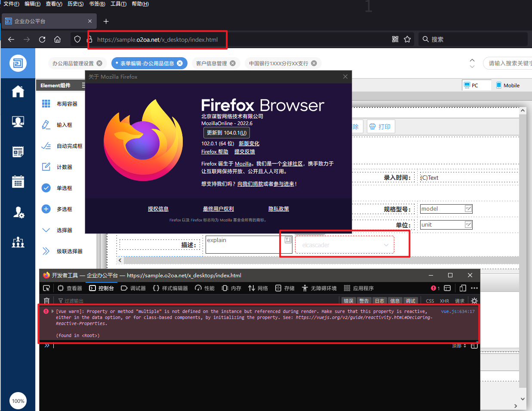Click the up chevron beside search box

coord(472,60)
